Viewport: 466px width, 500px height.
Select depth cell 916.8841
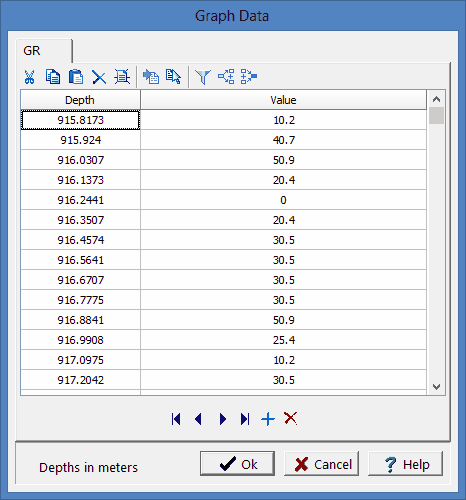80,320
